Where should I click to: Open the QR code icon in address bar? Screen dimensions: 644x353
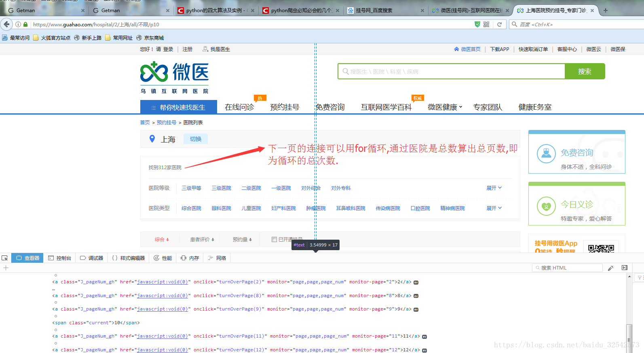(x=486, y=24)
